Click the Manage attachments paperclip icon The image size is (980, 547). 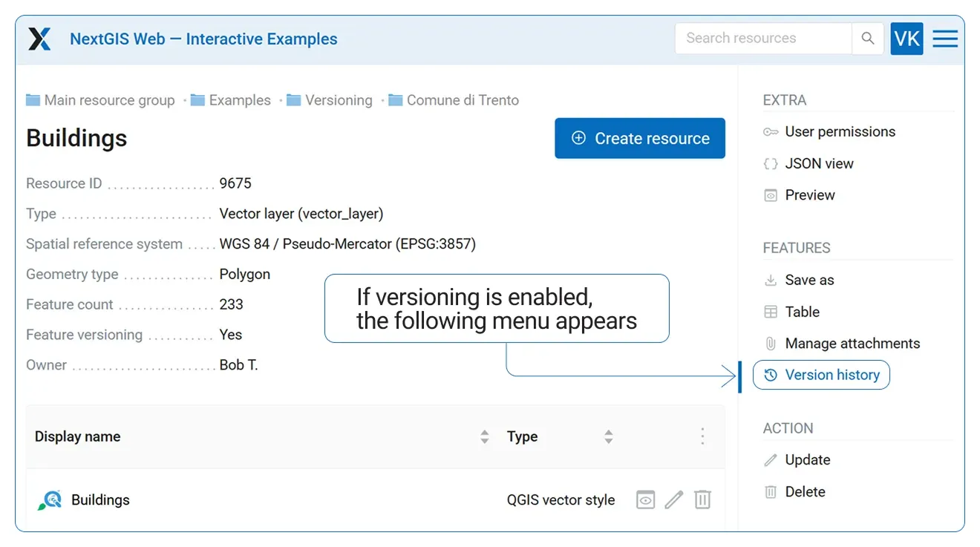(x=771, y=344)
